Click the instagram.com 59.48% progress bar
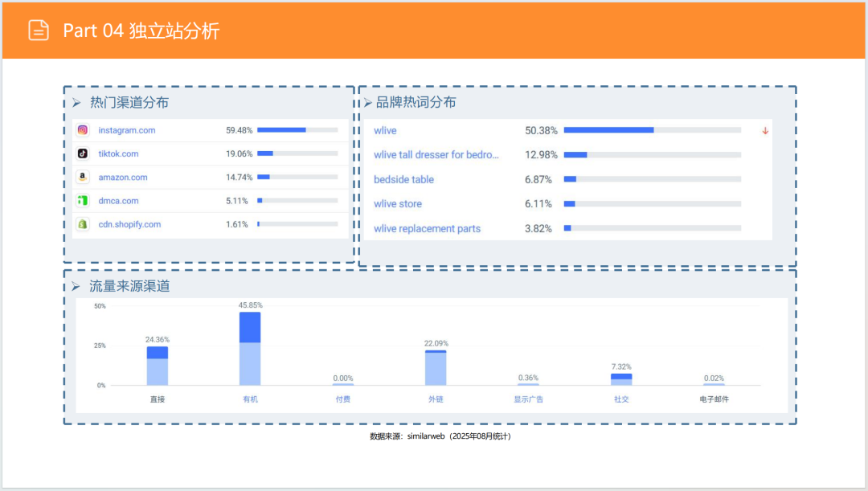The image size is (868, 491). tap(298, 130)
